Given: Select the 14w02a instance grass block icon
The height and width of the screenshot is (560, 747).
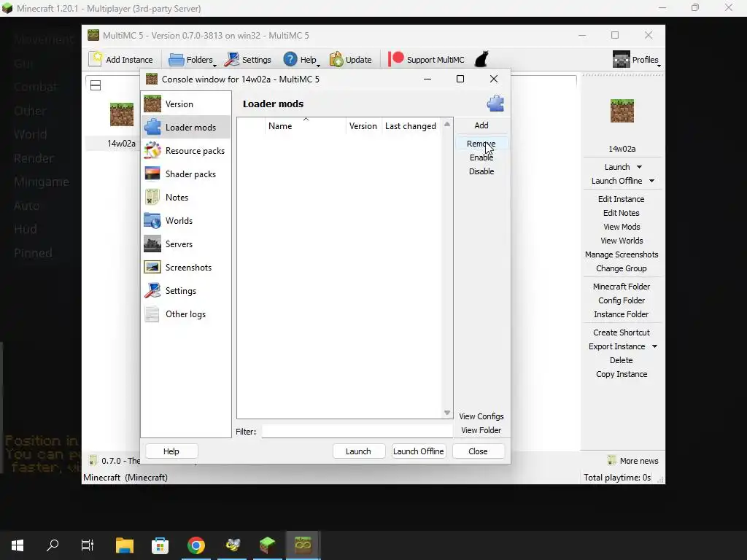Looking at the screenshot, I should (x=122, y=114).
